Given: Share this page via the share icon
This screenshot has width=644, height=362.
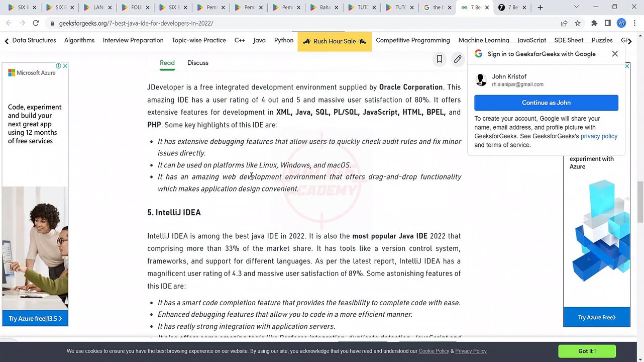Looking at the screenshot, I should click(564, 23).
